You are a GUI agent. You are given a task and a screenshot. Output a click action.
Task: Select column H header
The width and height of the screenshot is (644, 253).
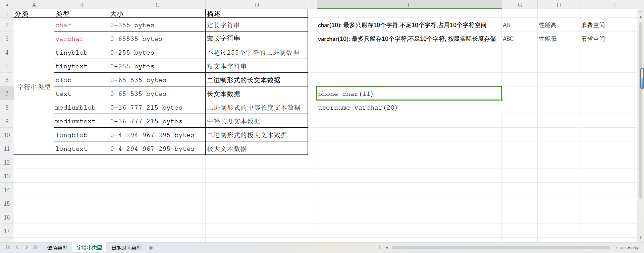tap(558, 5)
